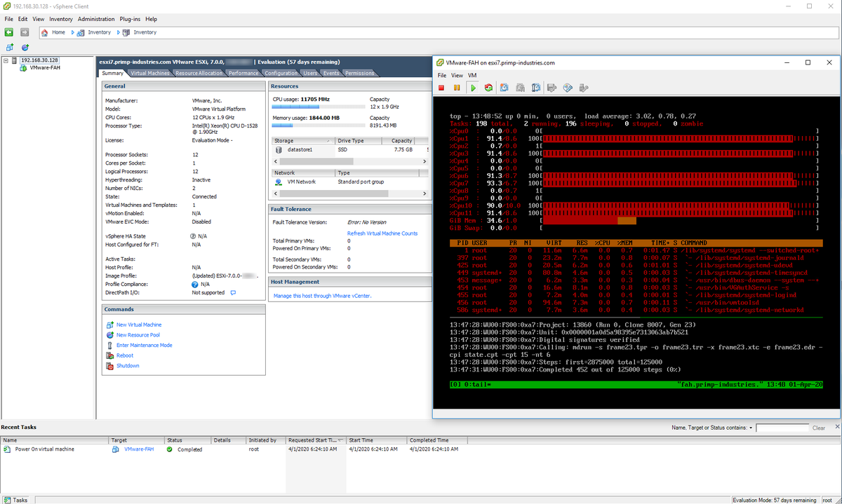Click the Profile Compliance question icon

click(x=194, y=284)
